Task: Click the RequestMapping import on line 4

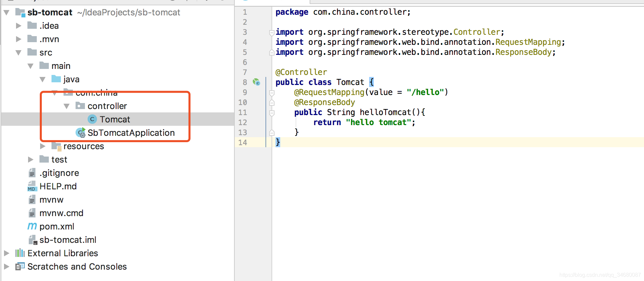Action: coord(528,42)
